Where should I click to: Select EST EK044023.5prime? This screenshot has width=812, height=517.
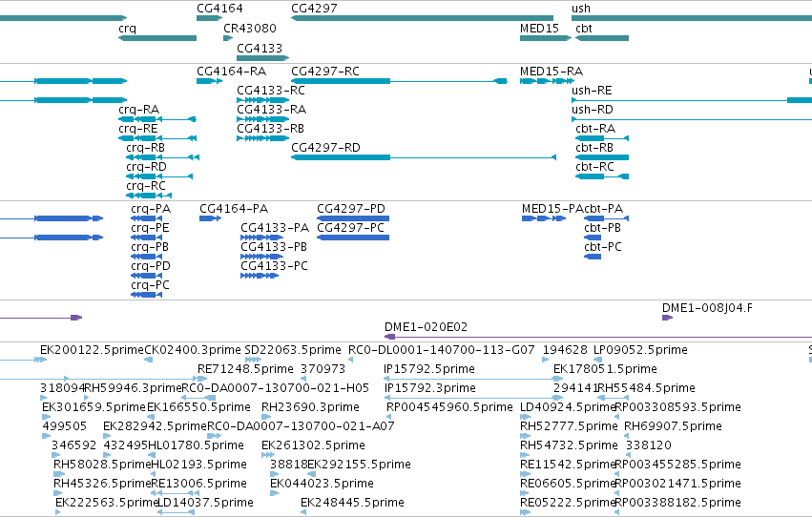coord(322,484)
